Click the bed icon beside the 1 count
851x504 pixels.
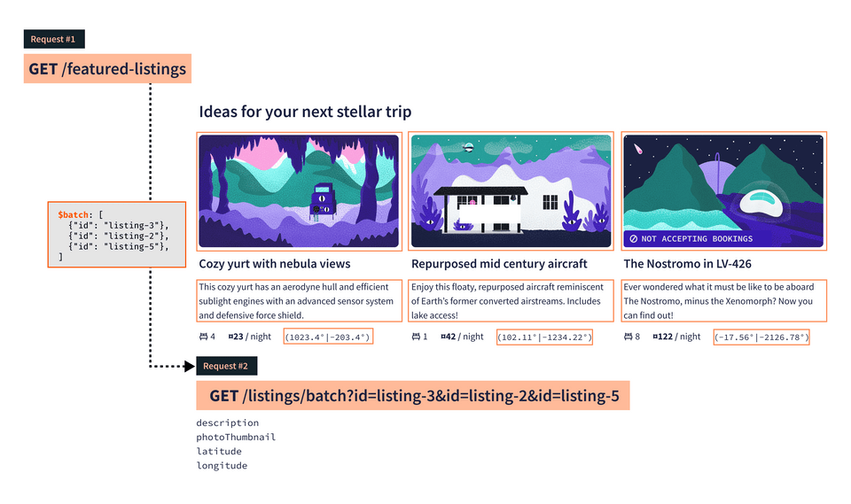[x=416, y=337]
